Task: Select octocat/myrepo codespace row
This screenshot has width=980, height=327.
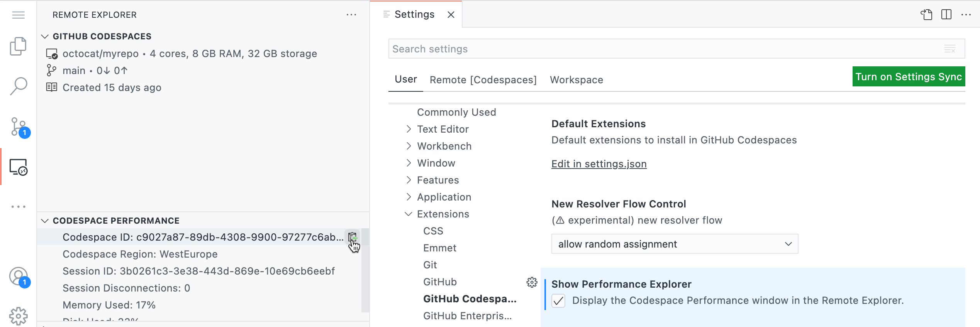Action: pyautogui.click(x=203, y=54)
